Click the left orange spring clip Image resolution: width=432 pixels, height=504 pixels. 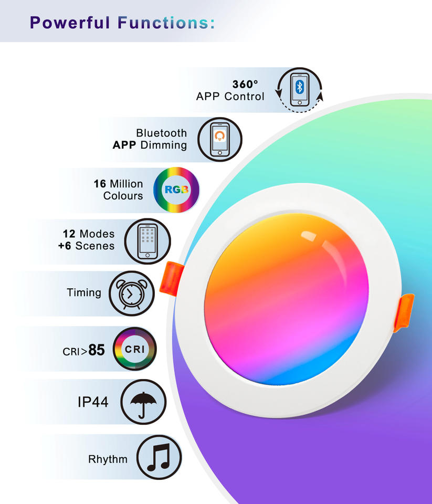(171, 279)
